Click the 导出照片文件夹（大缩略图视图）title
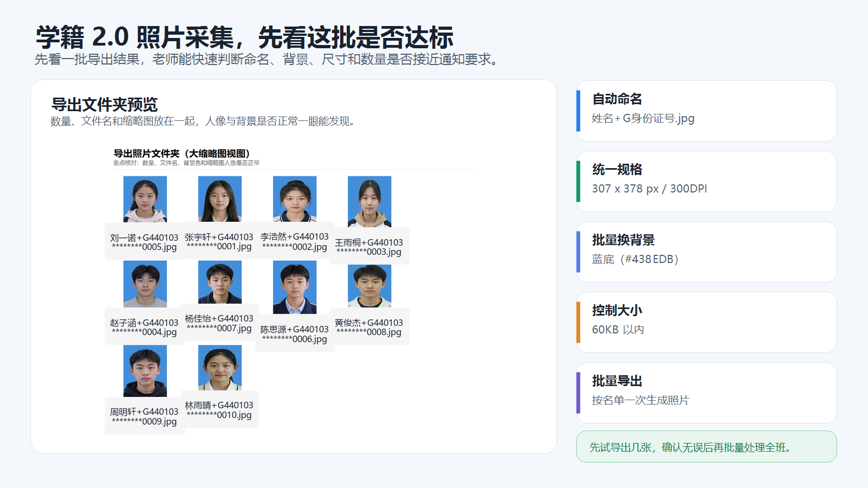 (182, 153)
